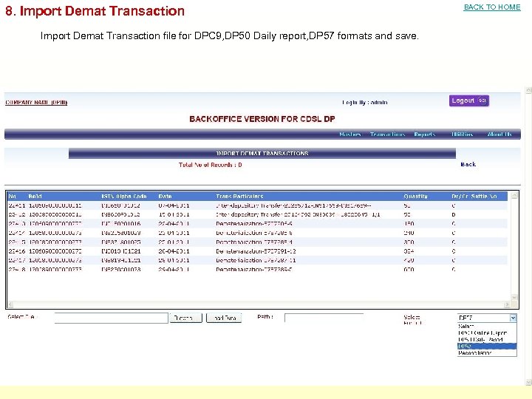Click the ISIN Alpha Code column header
Image resolution: width=532 pixels, height=399 pixels.
pyautogui.click(x=124, y=196)
